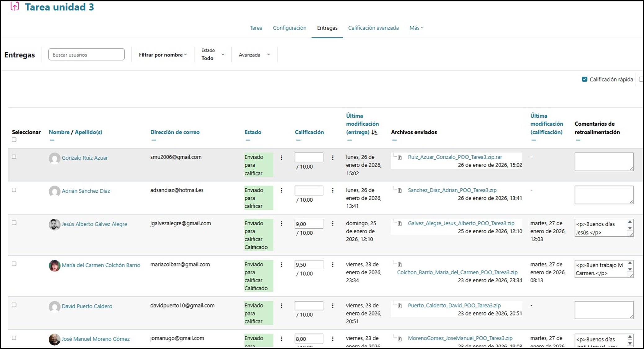Image resolution: width=644 pixels, height=349 pixels.
Task: Open status actions menu for Gonzalo Ruiz Azuar
Action: coord(281,158)
